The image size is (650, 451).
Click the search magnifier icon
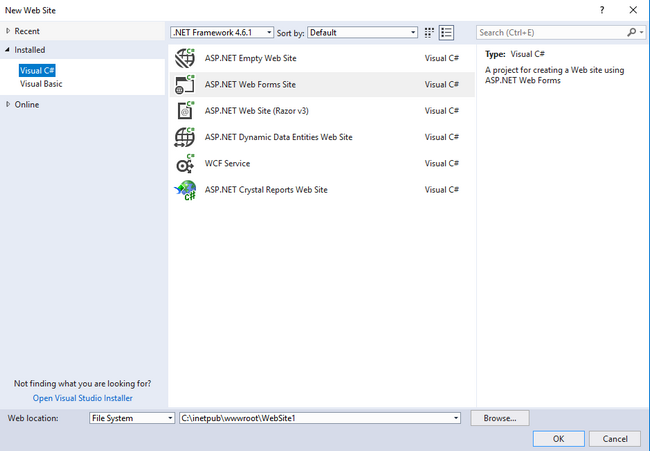click(x=630, y=32)
